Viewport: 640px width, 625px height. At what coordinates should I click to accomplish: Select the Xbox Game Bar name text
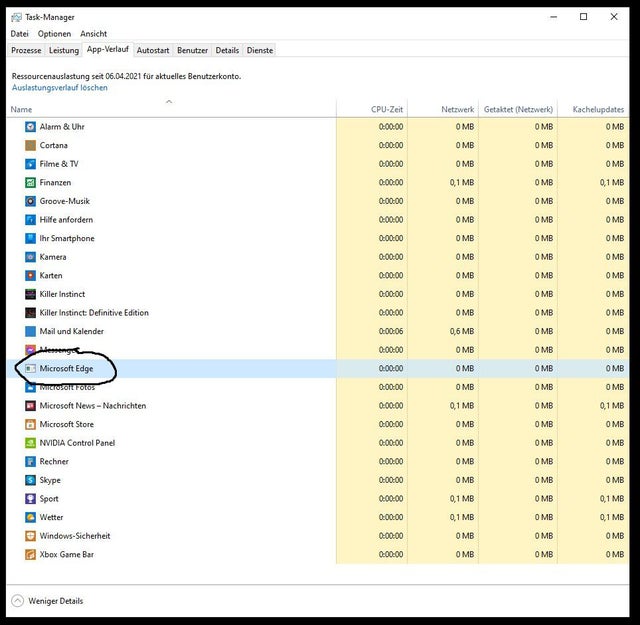pos(67,555)
